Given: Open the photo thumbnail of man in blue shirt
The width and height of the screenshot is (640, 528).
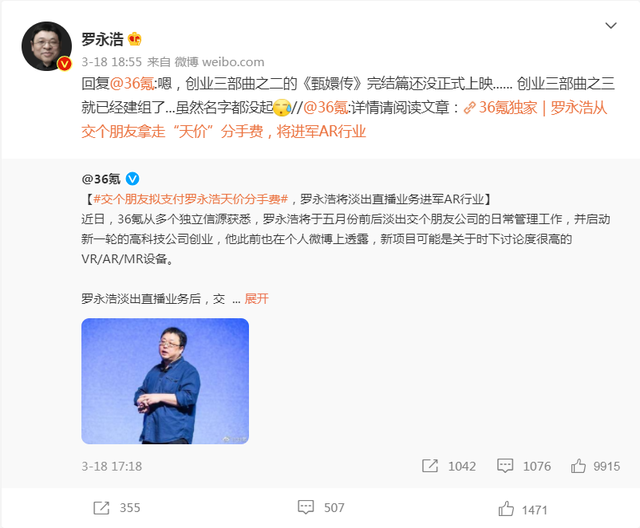Looking at the screenshot, I should (x=165, y=381).
